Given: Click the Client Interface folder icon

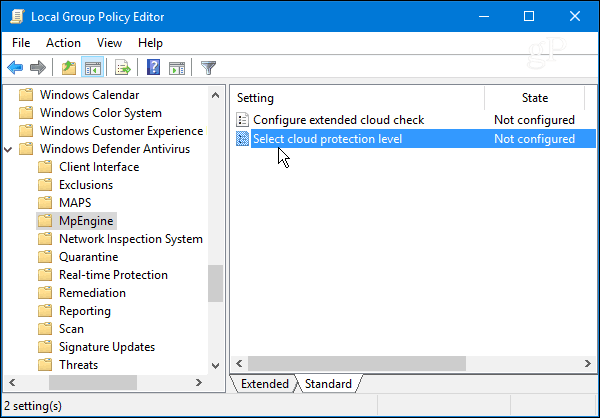Looking at the screenshot, I should coord(45,167).
